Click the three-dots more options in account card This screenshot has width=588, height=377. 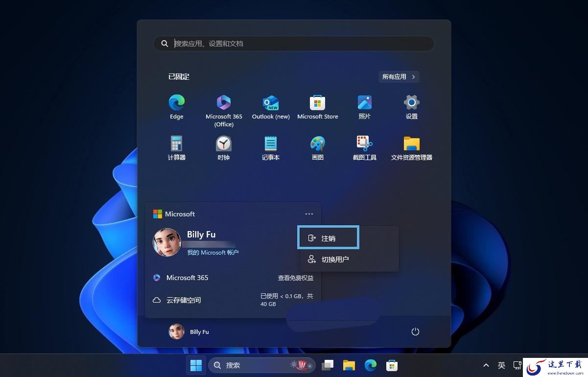[x=309, y=214]
